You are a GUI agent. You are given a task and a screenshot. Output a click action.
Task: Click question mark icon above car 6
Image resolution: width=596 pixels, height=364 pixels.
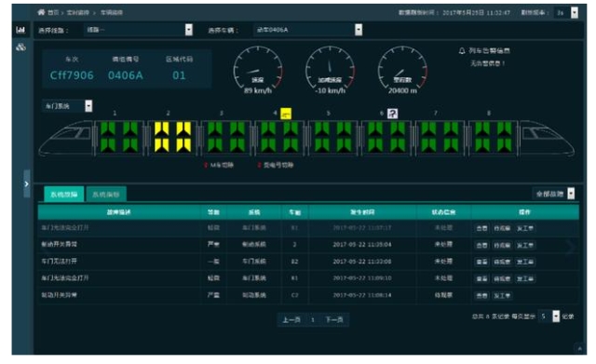pos(393,114)
